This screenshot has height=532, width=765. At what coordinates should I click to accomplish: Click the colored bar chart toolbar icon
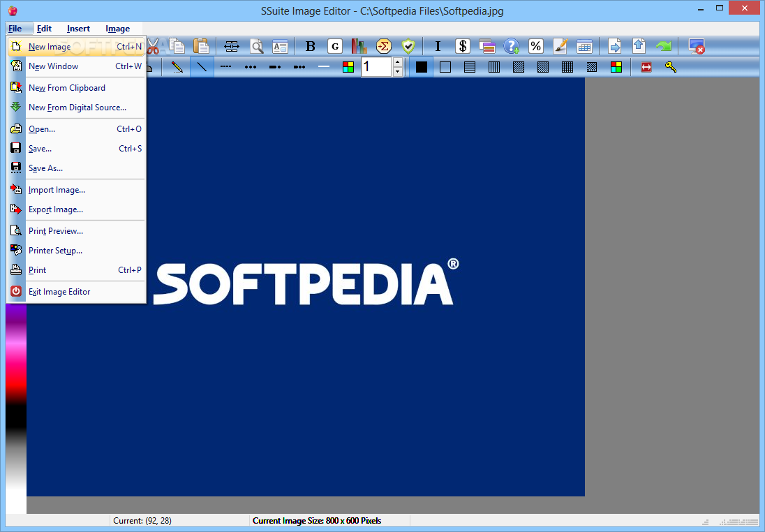pos(359,46)
